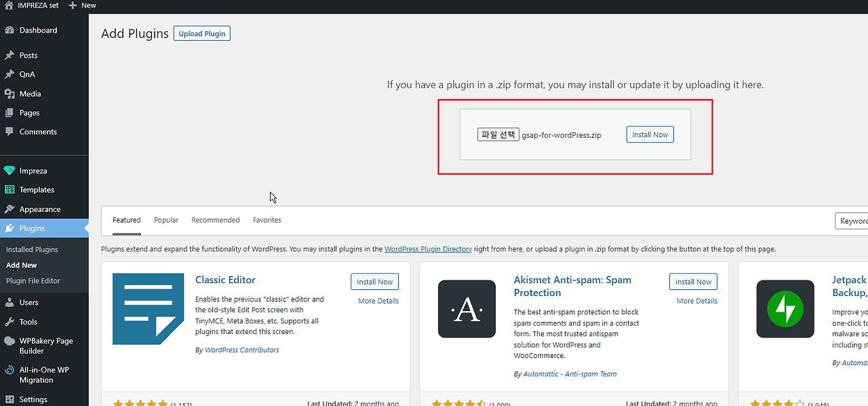Click the IMPREZA set site name
868x406 pixels.
coord(38,5)
